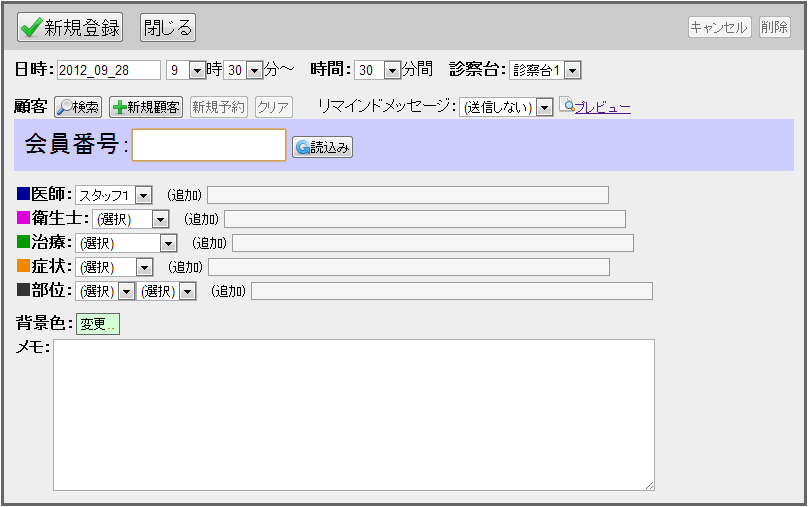Click the 症状 追加 text field
This screenshot has height=507, width=808.
(x=409, y=267)
